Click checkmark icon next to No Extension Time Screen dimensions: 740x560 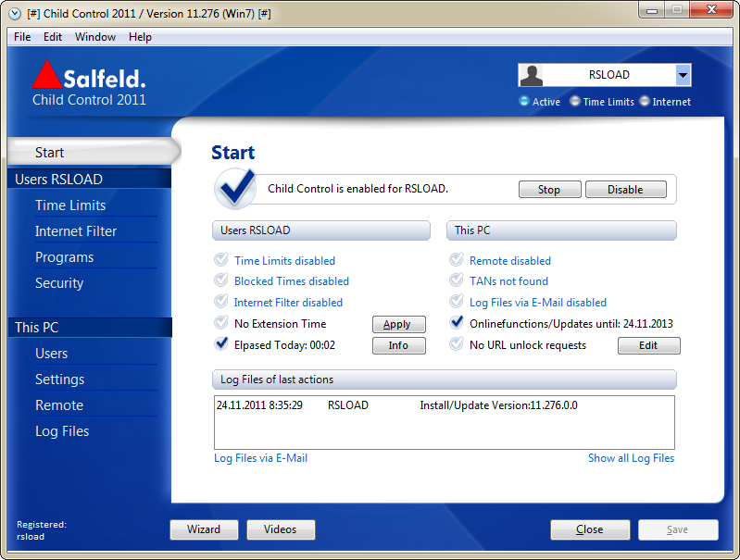(221, 323)
